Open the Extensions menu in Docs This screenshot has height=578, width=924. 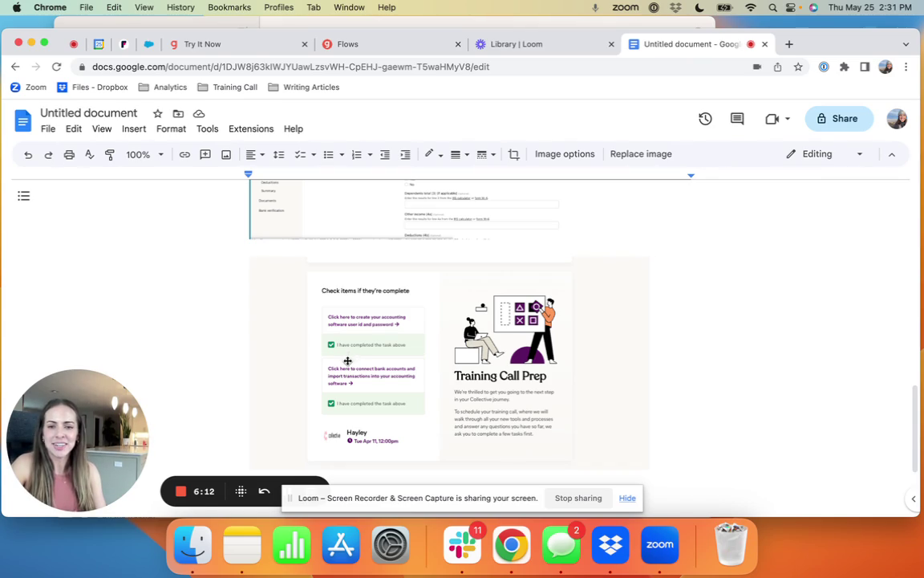(251, 128)
